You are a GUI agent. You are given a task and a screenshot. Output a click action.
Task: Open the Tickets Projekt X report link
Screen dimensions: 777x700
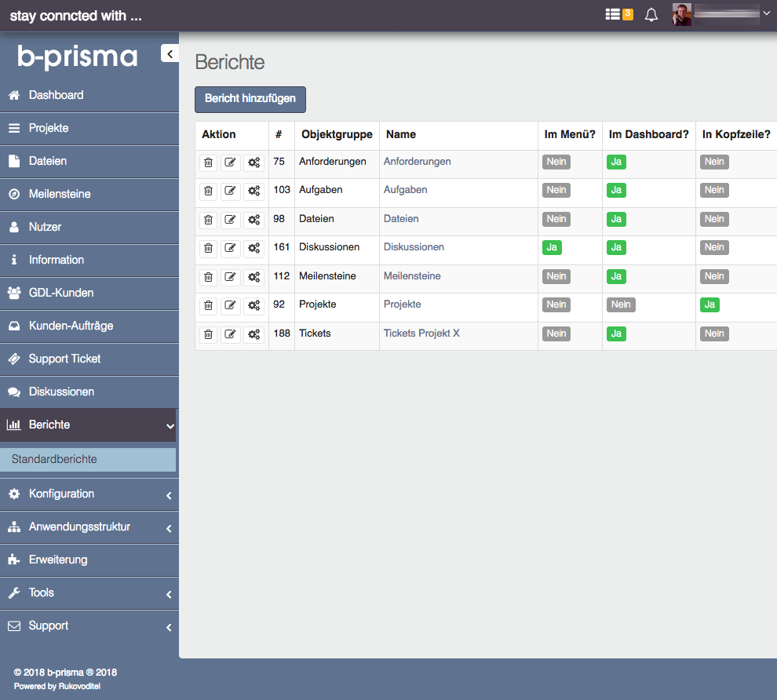click(421, 334)
